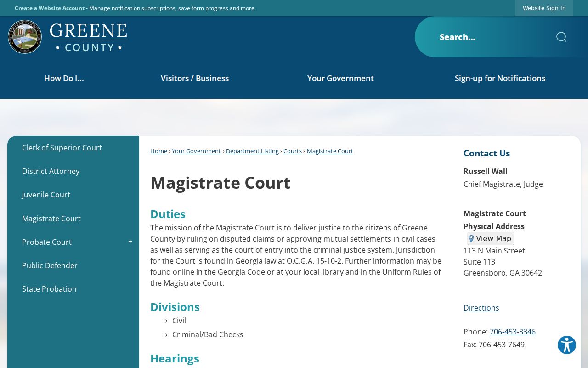Call phone number 706-453-3346 link
The width and height of the screenshot is (588, 368).
(513, 332)
